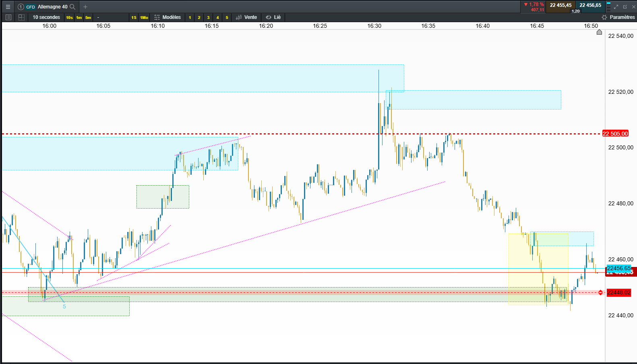Screen dimensions: 637x364
Task: Switch to the 1Mo monthly timeframe
Action: pyautogui.click(x=144, y=17)
